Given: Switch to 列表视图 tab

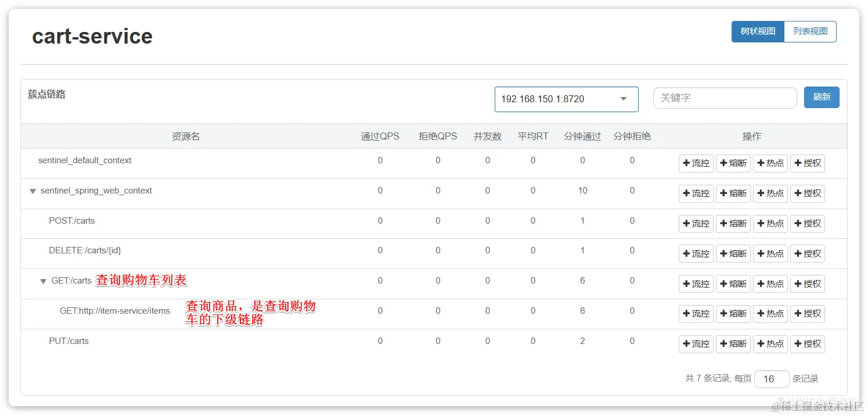Looking at the screenshot, I should [x=810, y=31].
